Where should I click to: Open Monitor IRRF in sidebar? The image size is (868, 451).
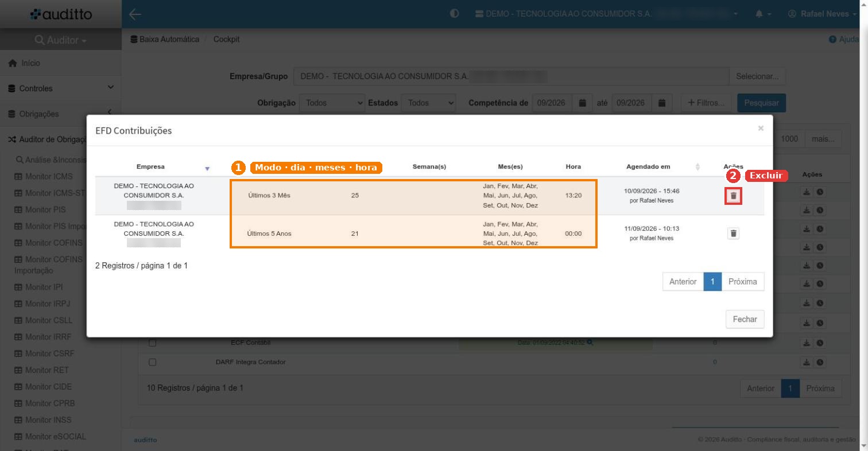(x=42, y=337)
